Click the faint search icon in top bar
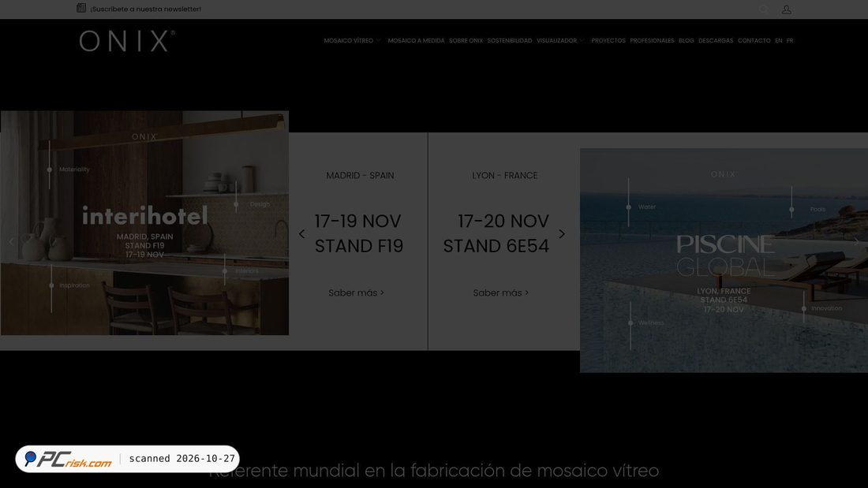The width and height of the screenshot is (868, 488). pos(764,9)
